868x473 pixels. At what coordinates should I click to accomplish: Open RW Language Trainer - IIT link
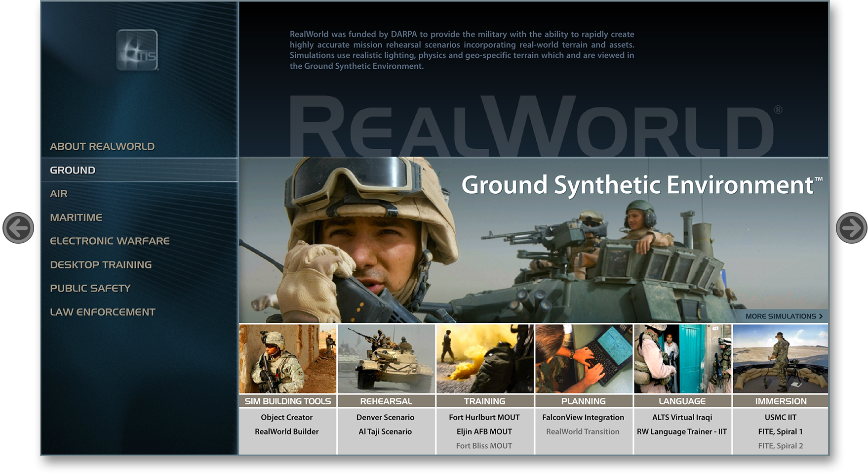tap(682, 432)
